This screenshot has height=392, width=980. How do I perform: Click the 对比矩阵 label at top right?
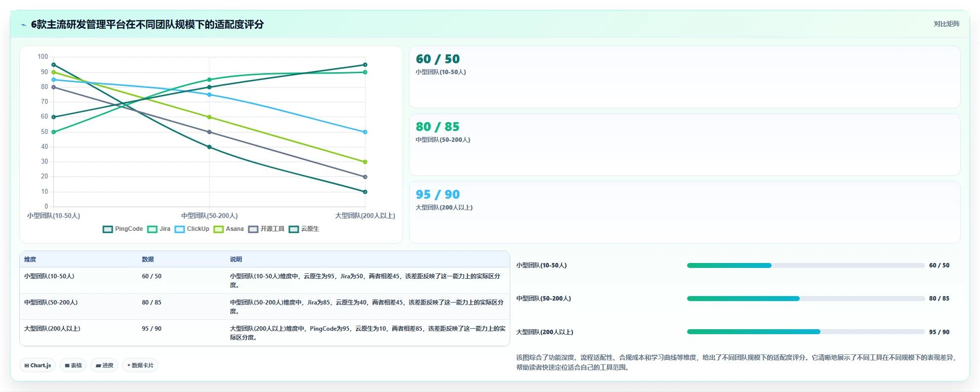click(x=946, y=24)
